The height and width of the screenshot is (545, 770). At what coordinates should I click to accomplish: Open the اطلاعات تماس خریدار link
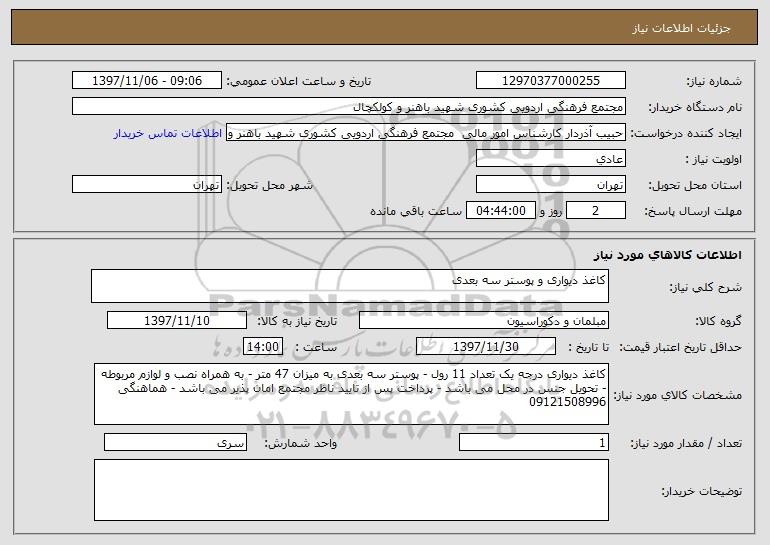tap(167, 134)
